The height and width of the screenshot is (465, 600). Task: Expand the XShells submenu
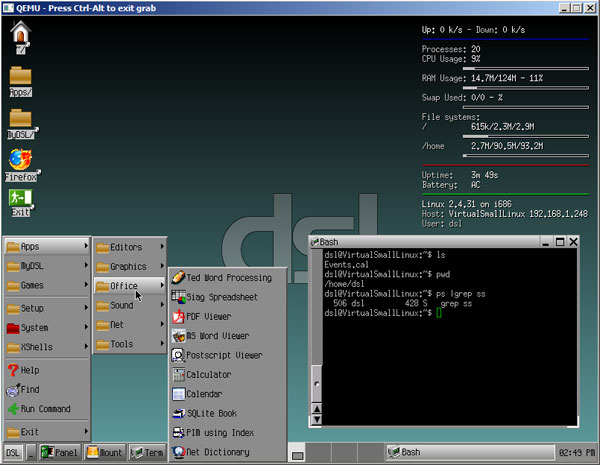click(x=47, y=347)
